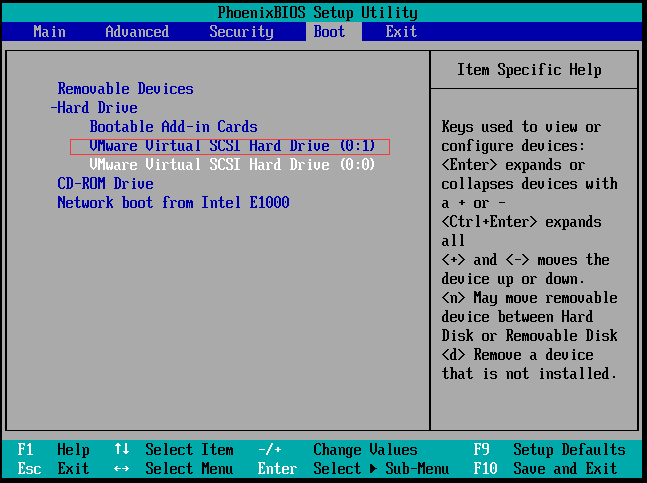647x483 pixels.
Task: Select Network boot from Intel E1000
Action: (x=173, y=203)
